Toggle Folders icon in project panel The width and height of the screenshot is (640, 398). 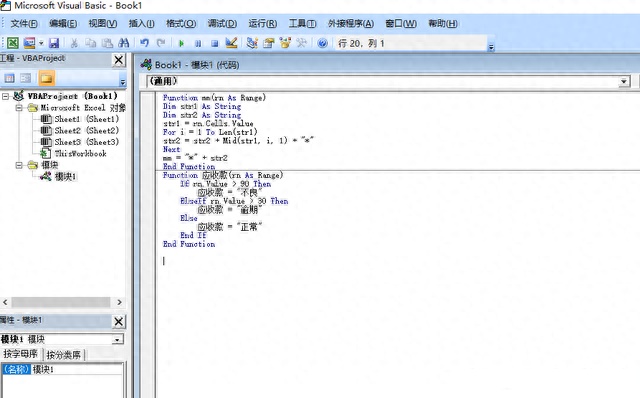tap(47, 78)
